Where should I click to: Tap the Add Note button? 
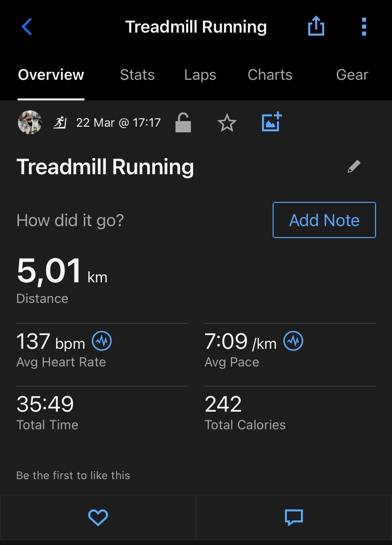click(x=324, y=220)
